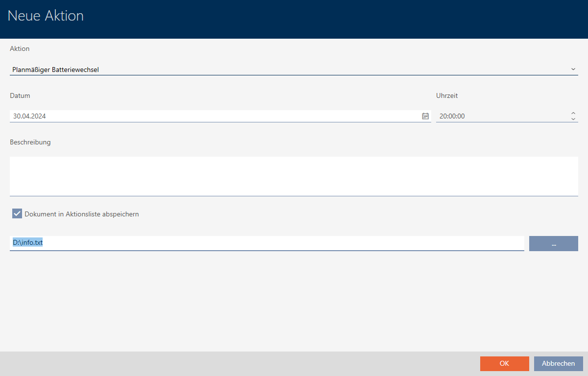This screenshot has height=376, width=588.
Task: Increase the time with the up arrow
Action: click(573, 114)
